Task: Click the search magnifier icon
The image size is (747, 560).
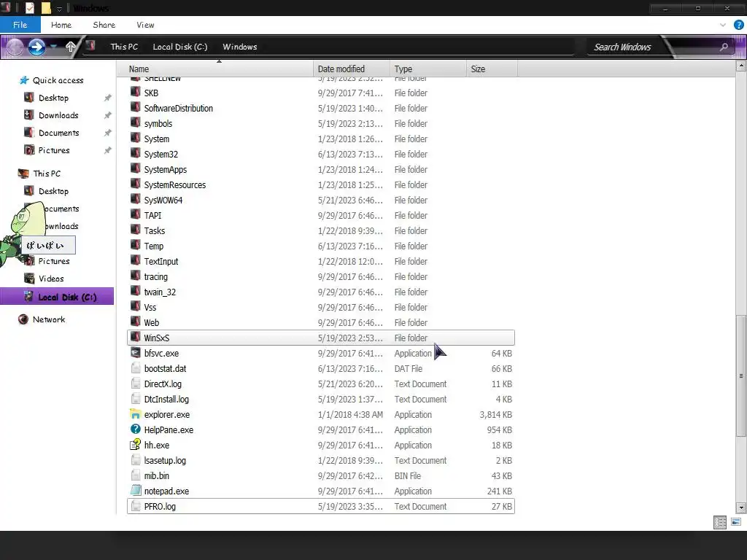Action: click(x=724, y=47)
